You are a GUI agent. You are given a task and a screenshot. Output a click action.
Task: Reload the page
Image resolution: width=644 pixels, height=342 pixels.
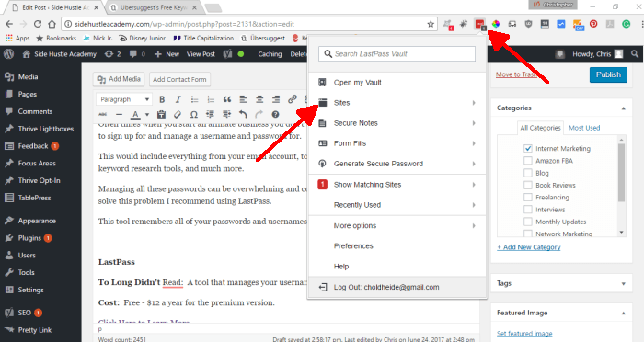[38, 24]
